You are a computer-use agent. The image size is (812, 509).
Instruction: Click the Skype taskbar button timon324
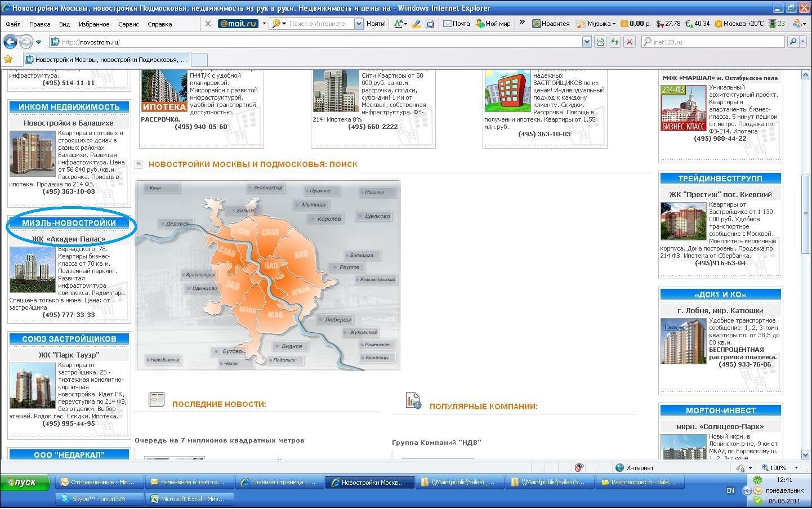[99, 499]
